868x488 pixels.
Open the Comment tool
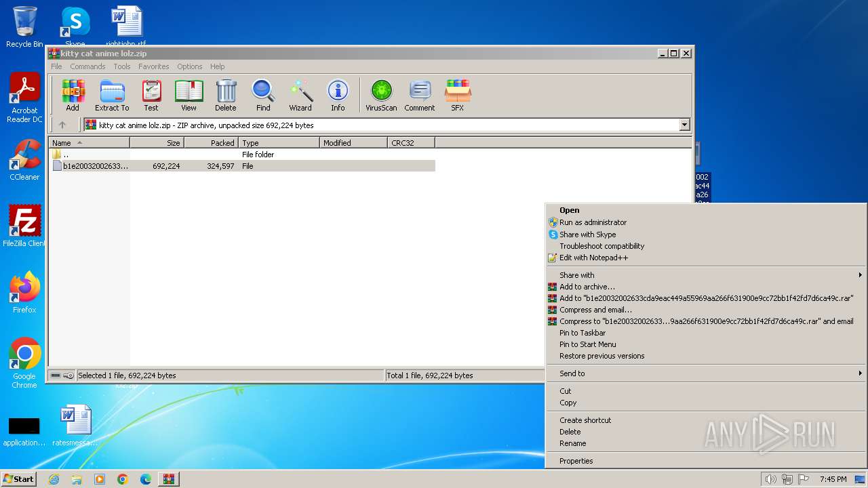(420, 96)
